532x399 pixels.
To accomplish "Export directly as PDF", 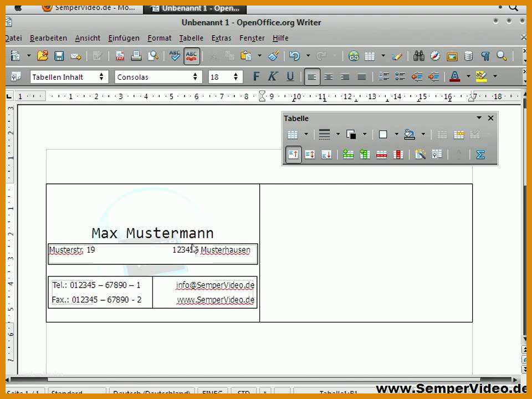I will (x=120, y=55).
